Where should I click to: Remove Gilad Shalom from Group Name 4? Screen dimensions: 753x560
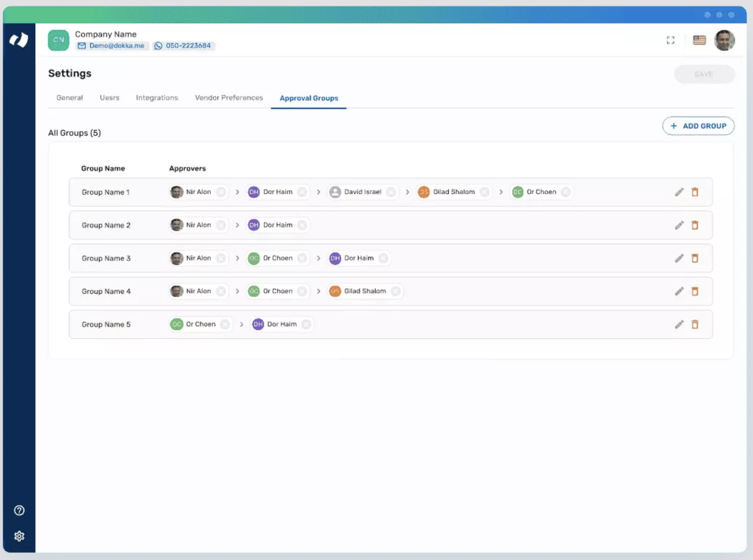tap(396, 291)
